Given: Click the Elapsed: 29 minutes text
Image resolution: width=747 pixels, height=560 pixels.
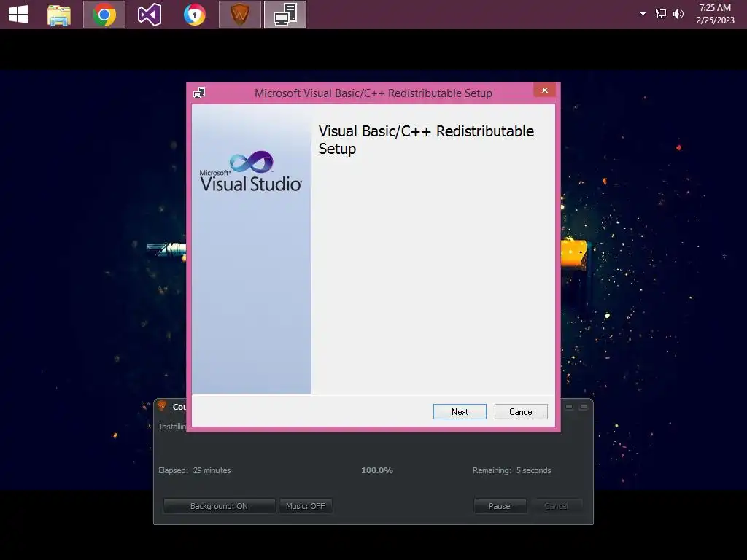Looking at the screenshot, I should tap(194, 470).
